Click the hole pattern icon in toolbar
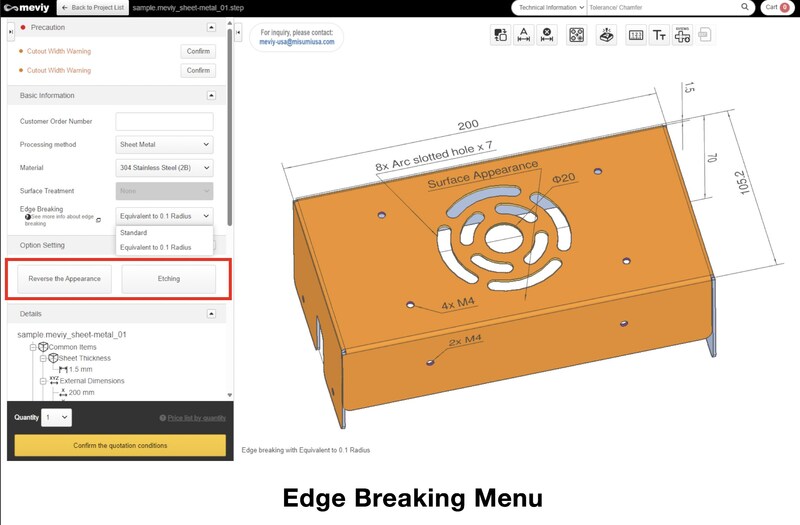 click(x=577, y=35)
